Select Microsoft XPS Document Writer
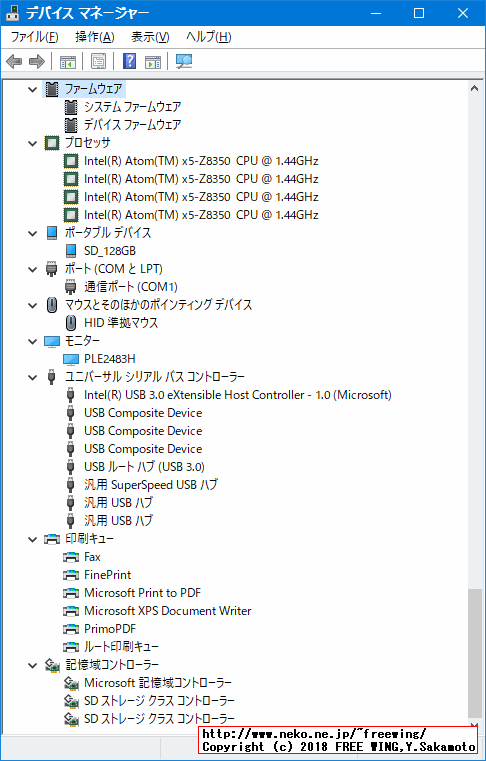Screen dimensions: 486x761 point(168,611)
